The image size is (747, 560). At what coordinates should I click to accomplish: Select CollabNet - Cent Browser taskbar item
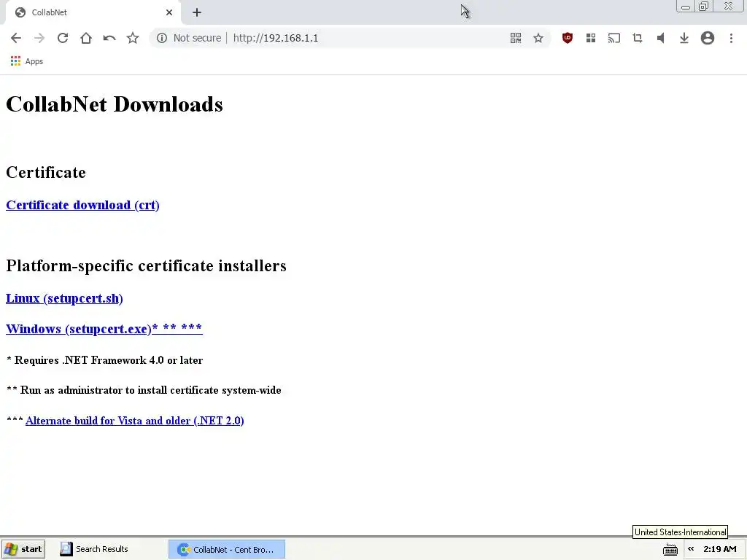coord(227,549)
